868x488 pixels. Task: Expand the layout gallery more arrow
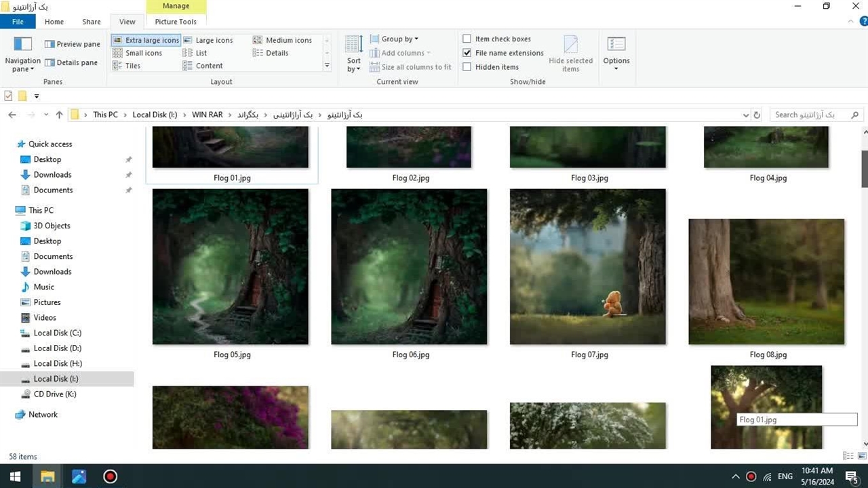(x=327, y=66)
